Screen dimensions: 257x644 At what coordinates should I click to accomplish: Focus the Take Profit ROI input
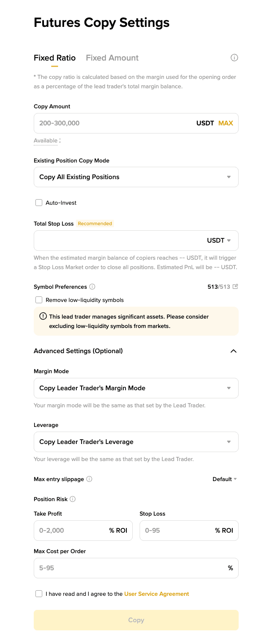click(70, 531)
